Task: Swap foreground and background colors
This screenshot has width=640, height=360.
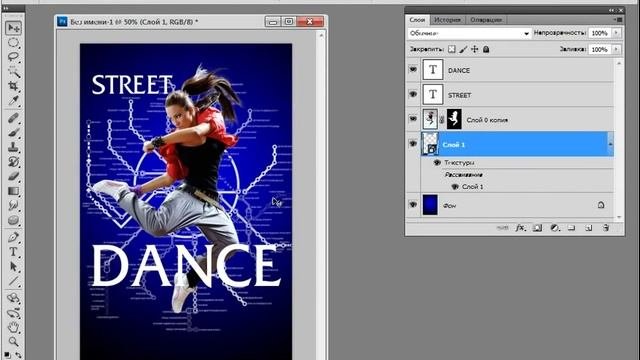Action: point(18,356)
